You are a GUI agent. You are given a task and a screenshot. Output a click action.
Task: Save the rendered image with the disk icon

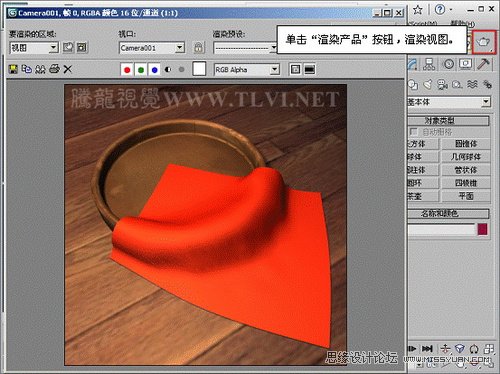13,69
